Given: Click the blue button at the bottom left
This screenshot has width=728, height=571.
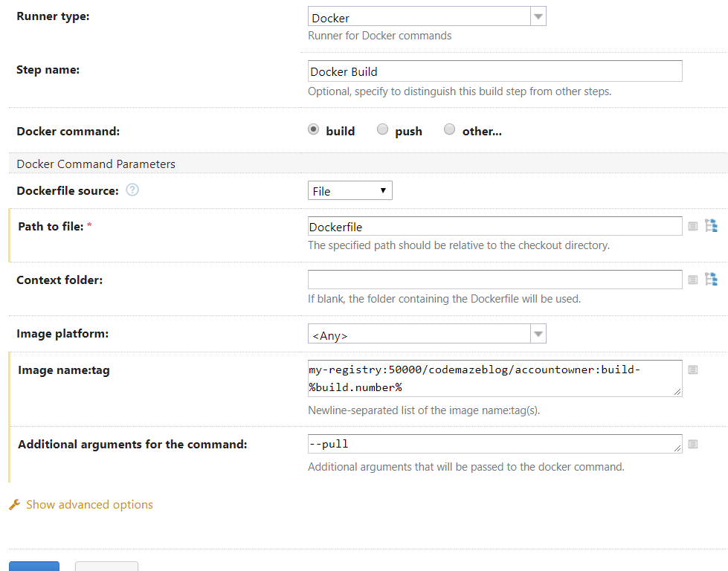Looking at the screenshot, I should click(34, 567).
